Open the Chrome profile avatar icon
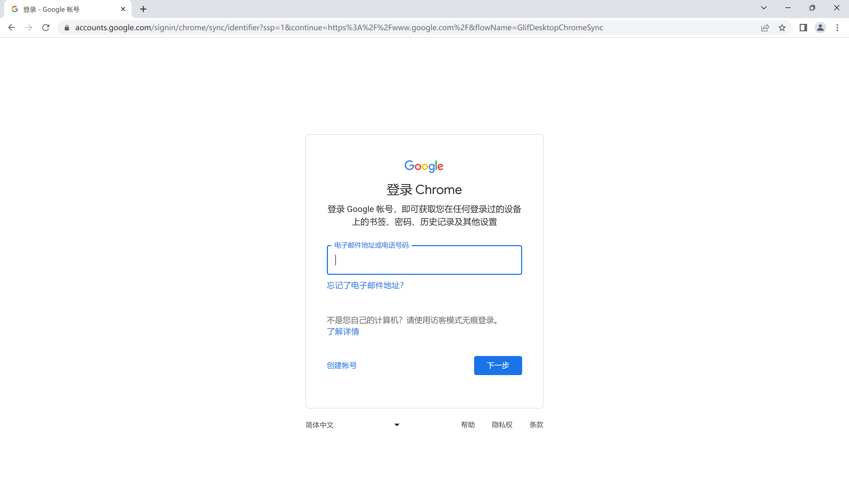The width and height of the screenshot is (849, 504). click(820, 28)
